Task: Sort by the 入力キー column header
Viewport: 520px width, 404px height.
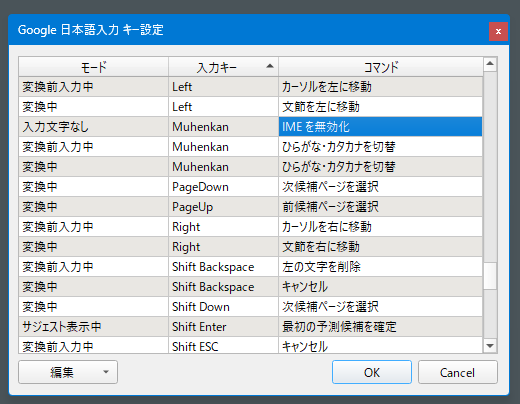Action: coord(223,67)
